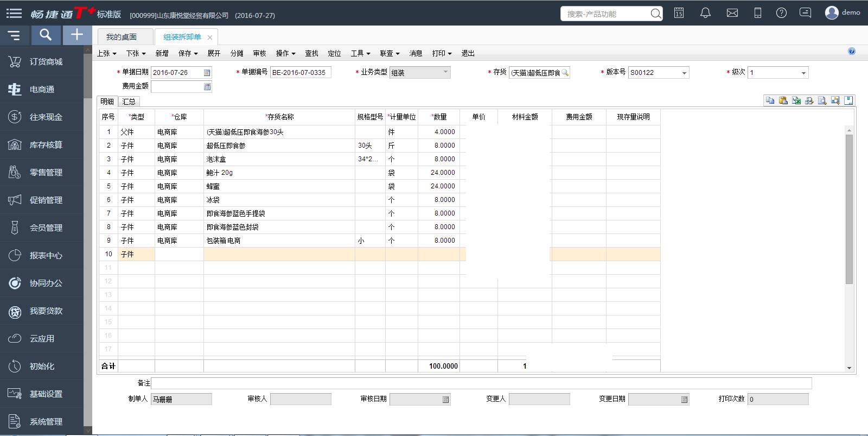This screenshot has height=436, width=868.
Task: Open the calendar icon in top bar
Action: 679,13
